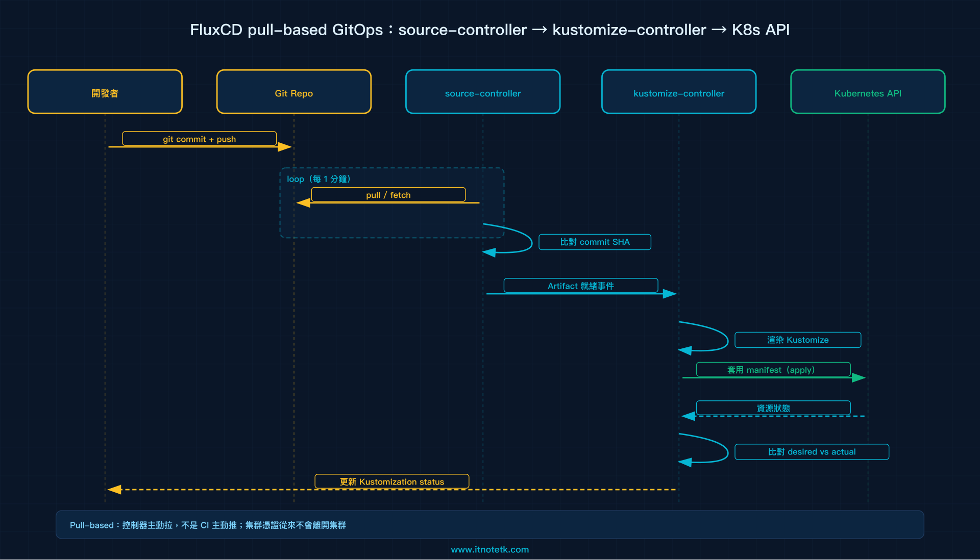The width and height of the screenshot is (980, 560).
Task: Click the 開發者 participant box
Action: (105, 92)
